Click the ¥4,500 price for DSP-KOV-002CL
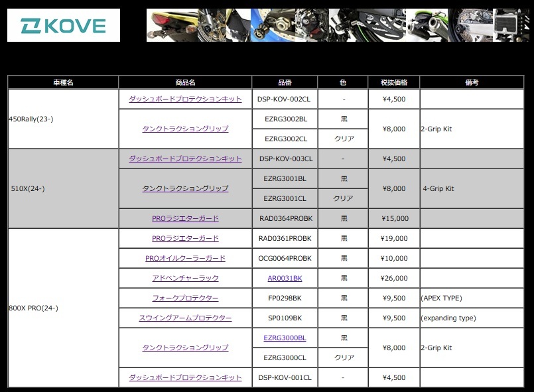This screenshot has height=392, width=534. [x=394, y=99]
